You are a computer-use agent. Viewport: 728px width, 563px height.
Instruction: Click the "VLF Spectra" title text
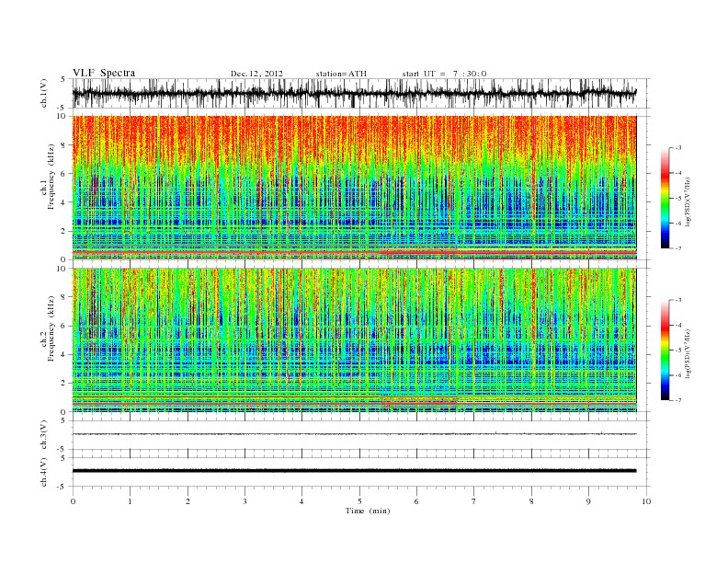pos(104,73)
